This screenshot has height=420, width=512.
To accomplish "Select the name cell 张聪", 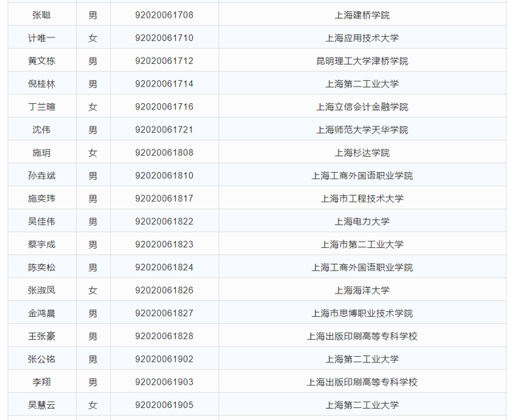I will click(x=42, y=15).
